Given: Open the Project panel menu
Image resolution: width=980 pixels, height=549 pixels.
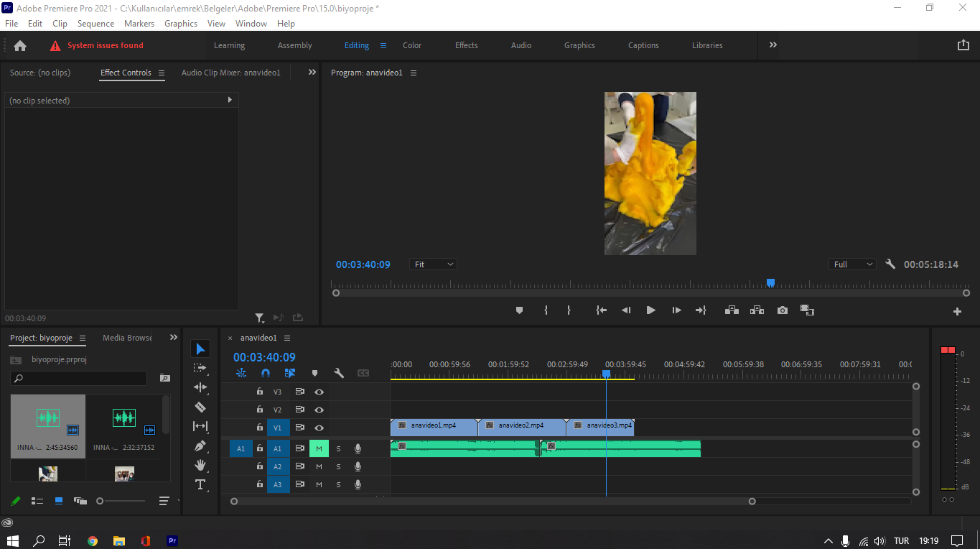Looking at the screenshot, I should (83, 338).
